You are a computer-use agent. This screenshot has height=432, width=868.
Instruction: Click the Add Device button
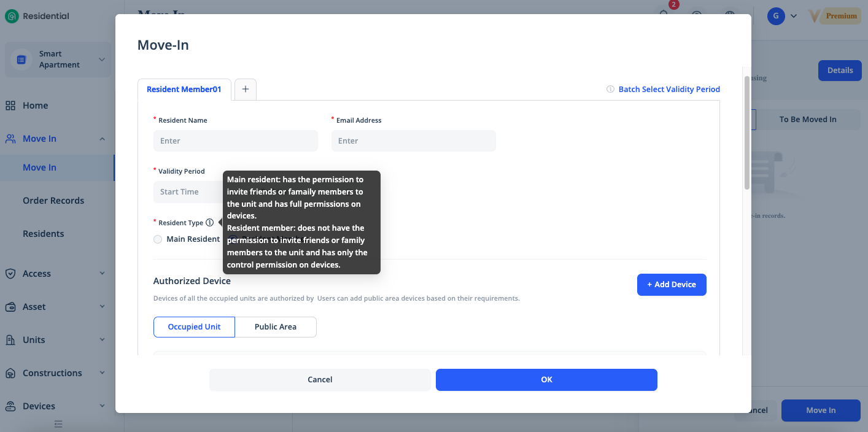coord(672,285)
